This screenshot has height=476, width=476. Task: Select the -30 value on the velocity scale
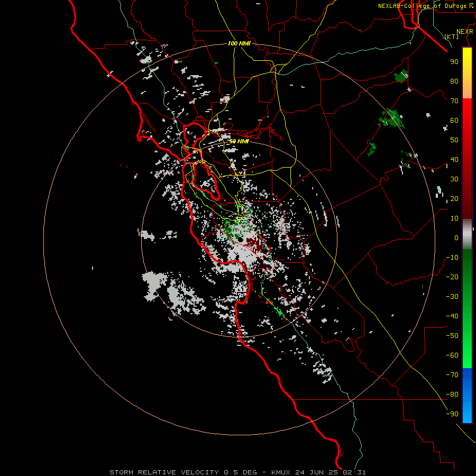pyautogui.click(x=452, y=297)
